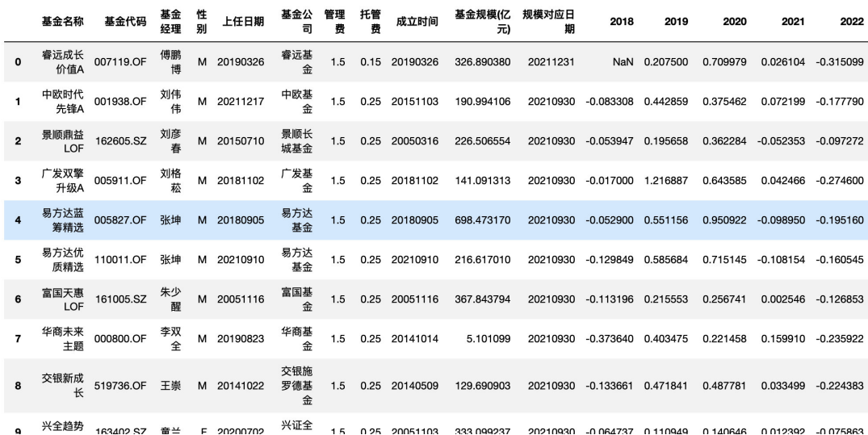This screenshot has width=868, height=435.
Task: Select fund name 易方达优质精选
Action: pos(62,260)
